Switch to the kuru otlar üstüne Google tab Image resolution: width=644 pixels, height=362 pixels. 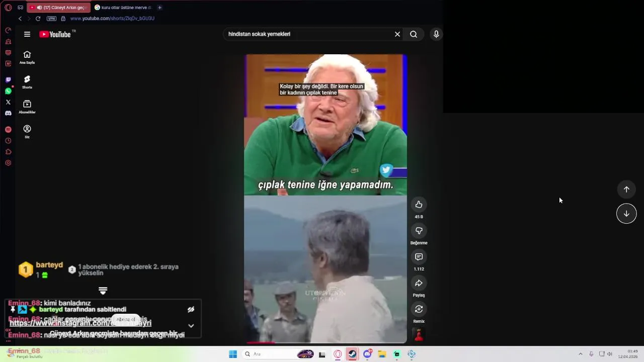123,8
